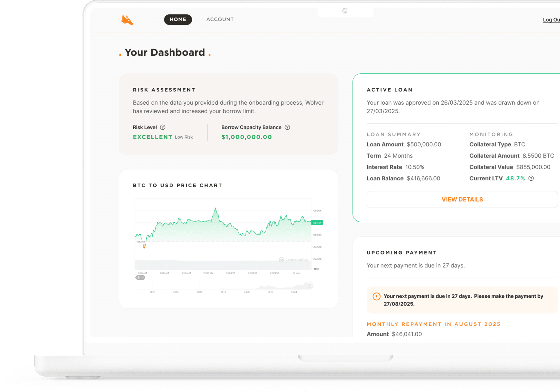Click the 104.74K low price label
The height and width of the screenshot is (392, 560).
pos(140,242)
